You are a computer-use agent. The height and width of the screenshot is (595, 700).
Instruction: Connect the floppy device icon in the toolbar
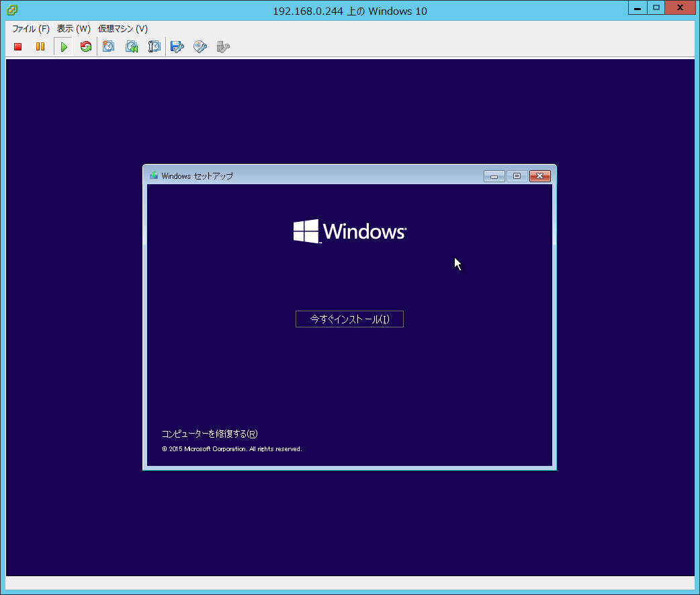[177, 46]
